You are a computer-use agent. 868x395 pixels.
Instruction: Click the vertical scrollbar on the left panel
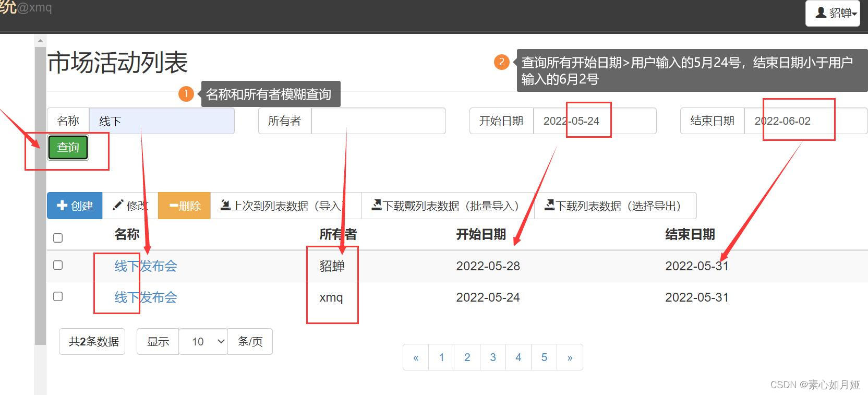(x=40, y=195)
